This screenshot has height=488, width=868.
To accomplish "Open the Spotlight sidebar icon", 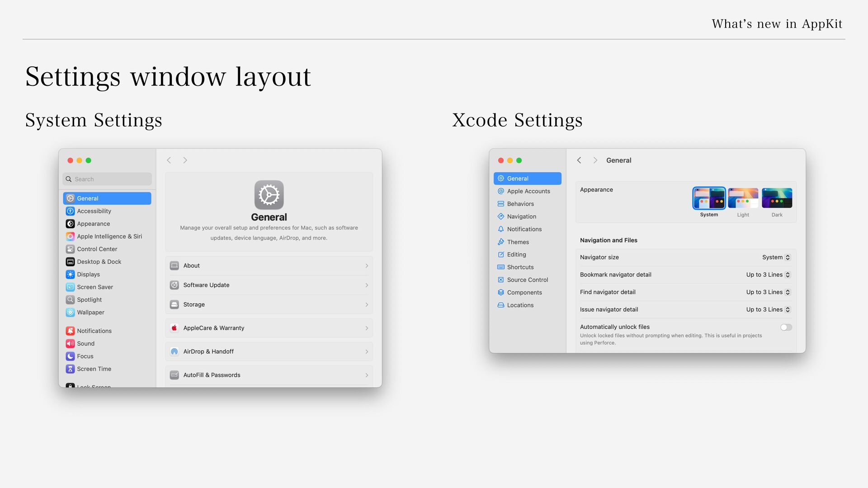I will [x=70, y=300].
